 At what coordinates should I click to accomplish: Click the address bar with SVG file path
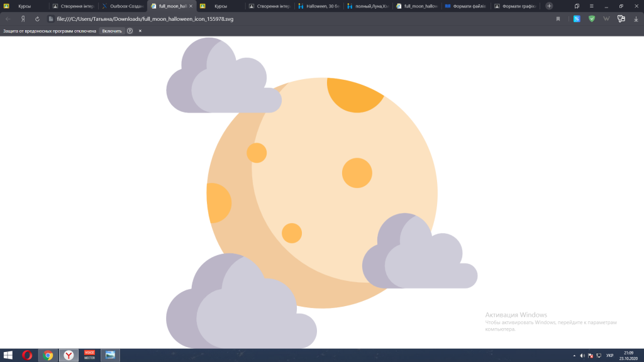click(252, 19)
